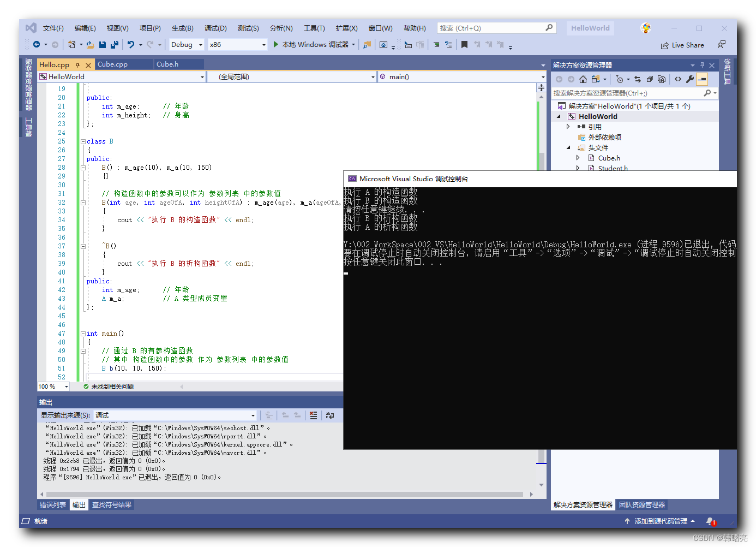The height and width of the screenshot is (547, 756).
Task: Click the bookmark toggle icon in toolbar
Action: point(464,45)
